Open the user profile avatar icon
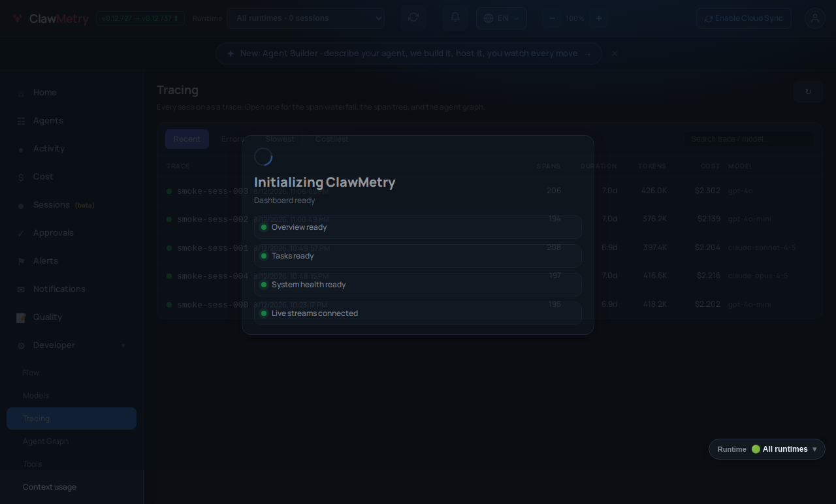Viewport: 836px width, 504px height. click(x=815, y=18)
